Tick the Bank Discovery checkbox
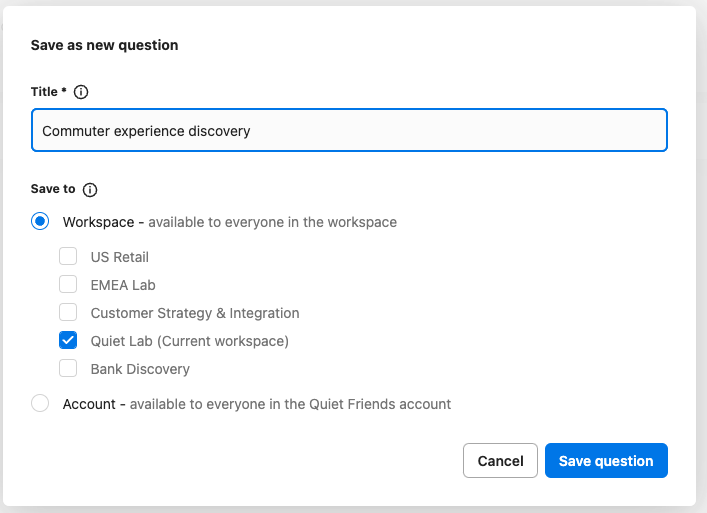This screenshot has width=707, height=513. point(68,368)
